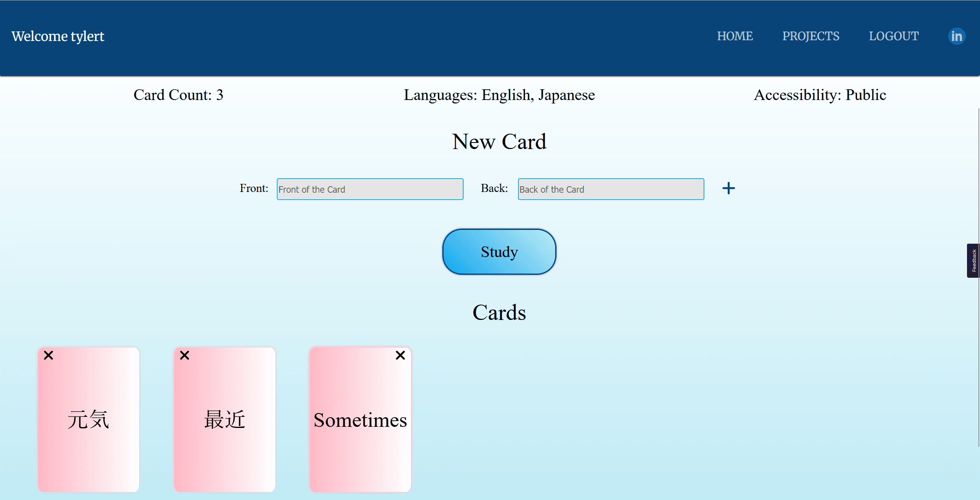Click the Languages: English, Japanese label
Viewport: 980px width, 500px height.
coord(499,95)
